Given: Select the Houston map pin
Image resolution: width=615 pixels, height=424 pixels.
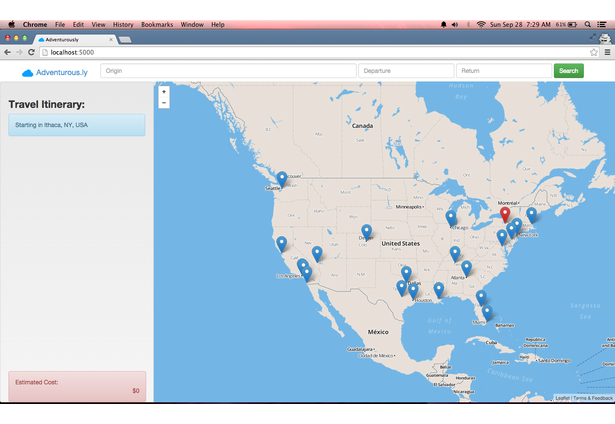Looking at the screenshot, I should pyautogui.click(x=413, y=291).
